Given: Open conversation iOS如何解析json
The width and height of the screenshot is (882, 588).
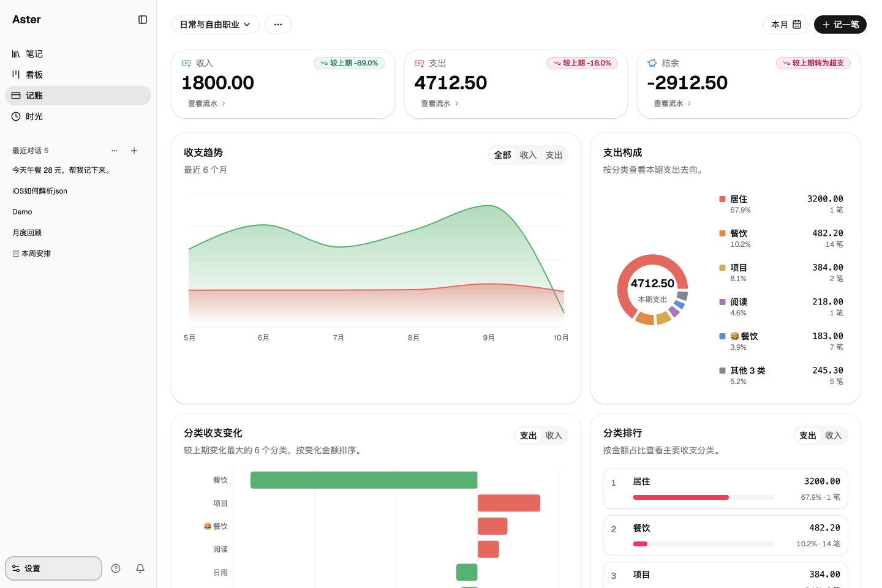Looking at the screenshot, I should [x=78, y=191].
